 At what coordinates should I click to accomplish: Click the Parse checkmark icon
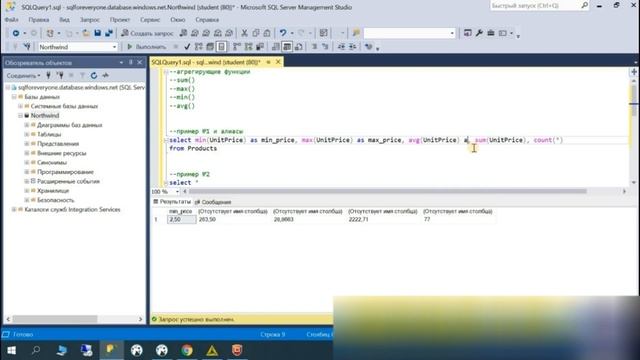[187, 47]
